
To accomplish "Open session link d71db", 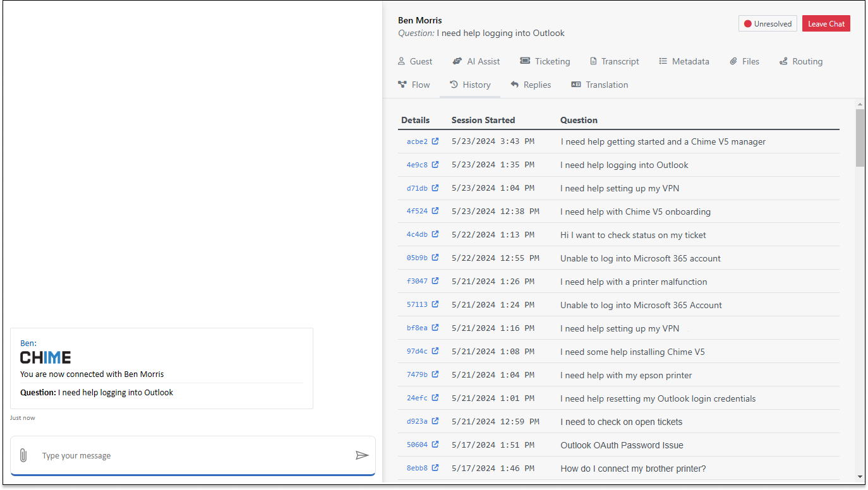I will tap(417, 188).
